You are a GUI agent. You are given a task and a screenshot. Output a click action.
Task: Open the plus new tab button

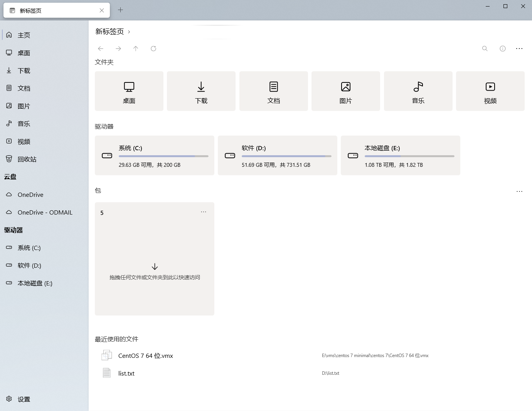[120, 10]
